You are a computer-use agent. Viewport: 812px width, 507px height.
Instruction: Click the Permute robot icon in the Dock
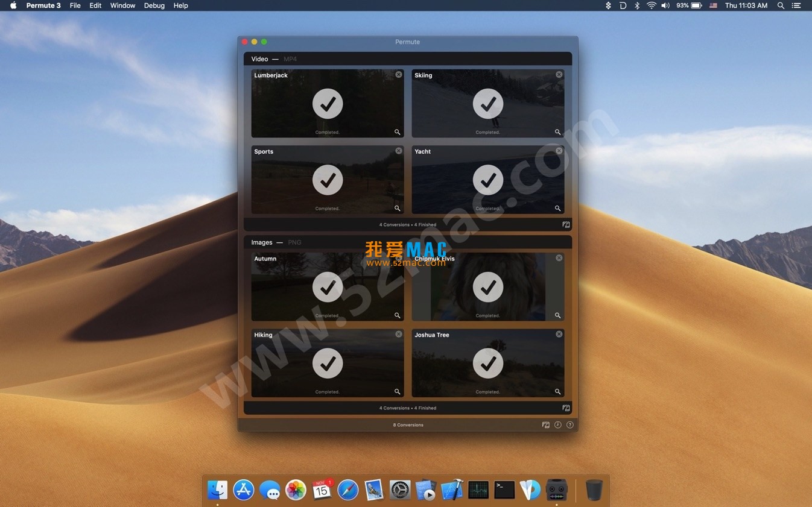click(x=556, y=490)
